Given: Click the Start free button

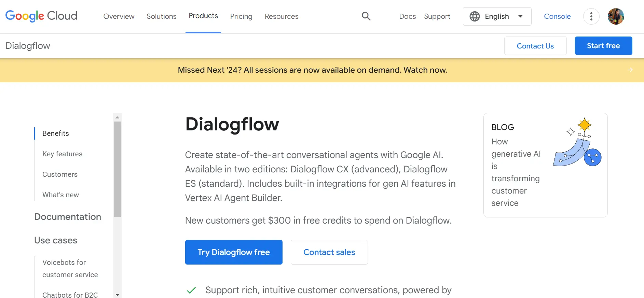Looking at the screenshot, I should point(603,46).
